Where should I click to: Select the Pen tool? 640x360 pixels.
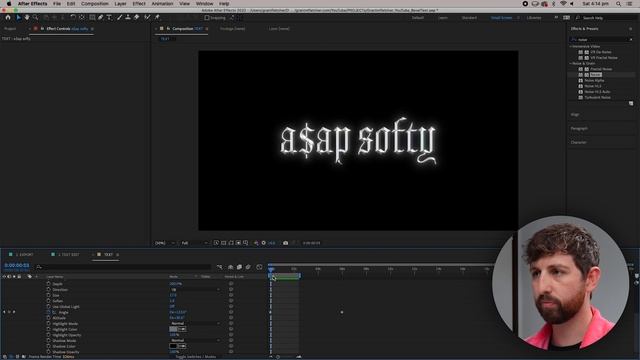(100, 18)
